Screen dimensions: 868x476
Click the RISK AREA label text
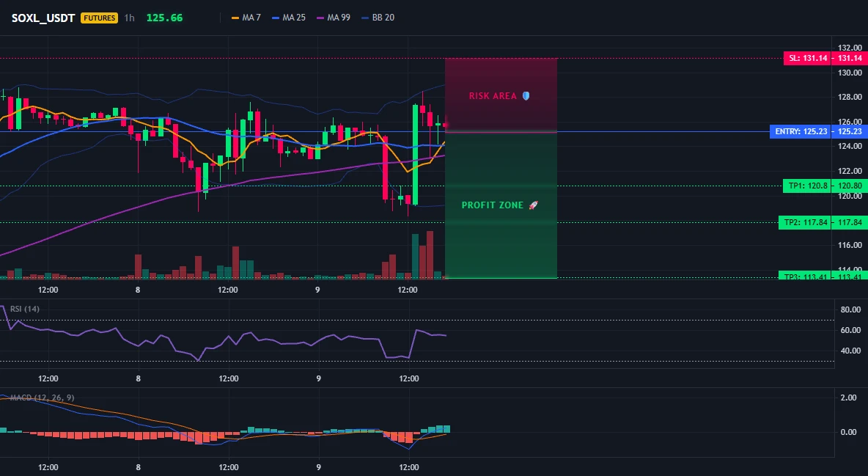[x=493, y=96]
